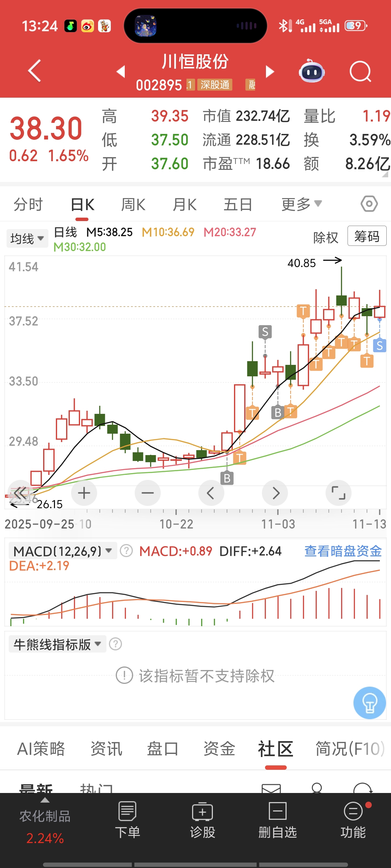Image resolution: width=391 pixels, height=868 pixels.
Task: Select 周K chart tab
Action: [133, 205]
